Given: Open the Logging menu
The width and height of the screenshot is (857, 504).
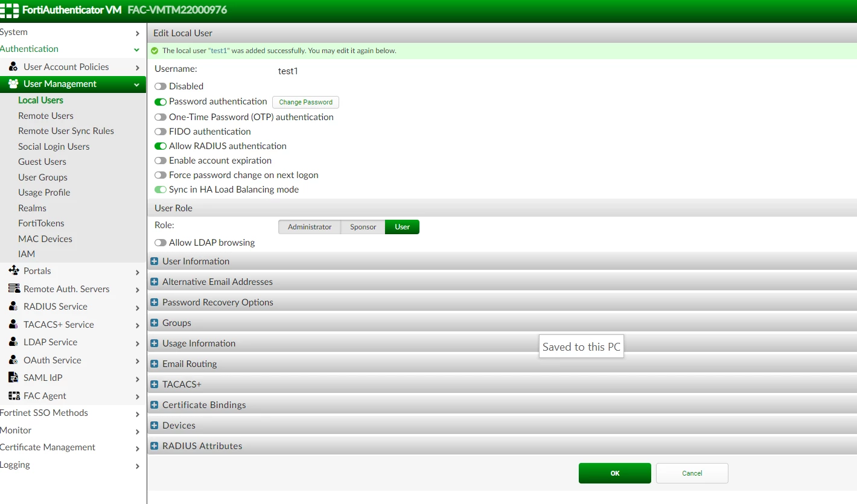Looking at the screenshot, I should point(72,465).
